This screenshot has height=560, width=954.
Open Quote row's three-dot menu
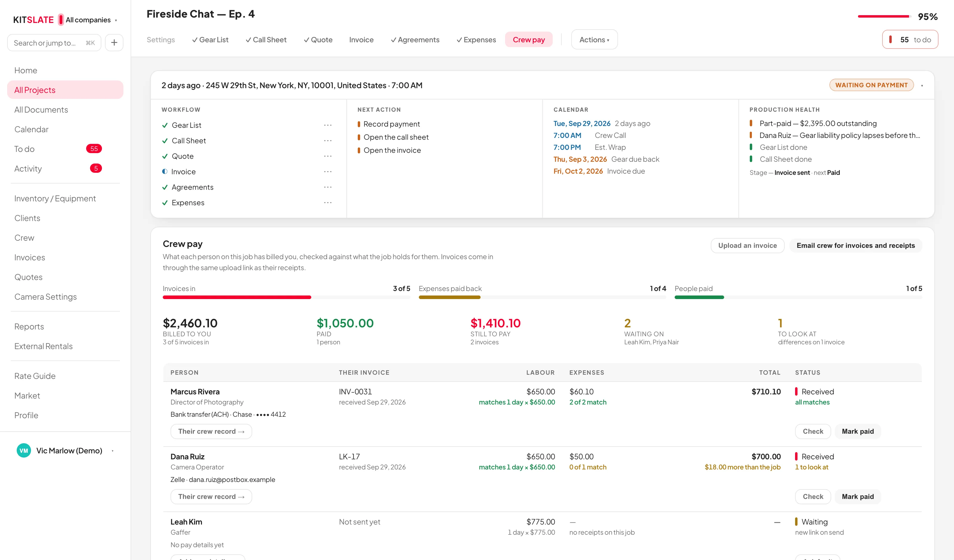[328, 156]
